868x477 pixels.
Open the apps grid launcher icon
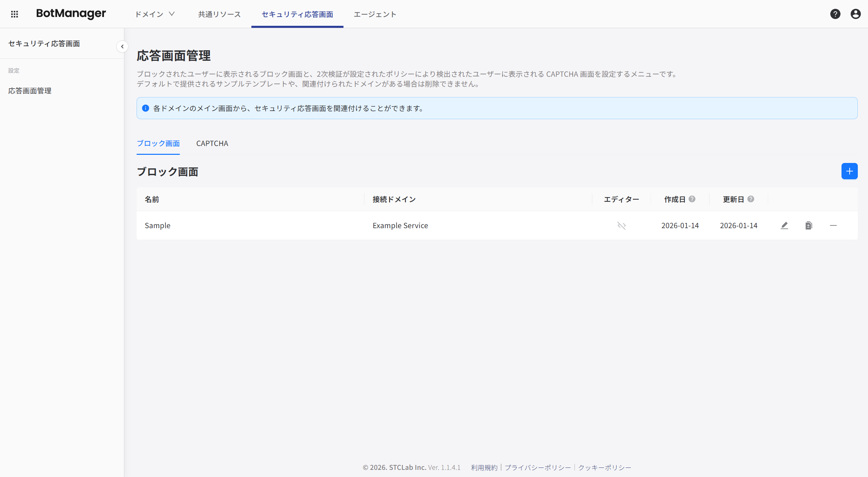(x=14, y=14)
